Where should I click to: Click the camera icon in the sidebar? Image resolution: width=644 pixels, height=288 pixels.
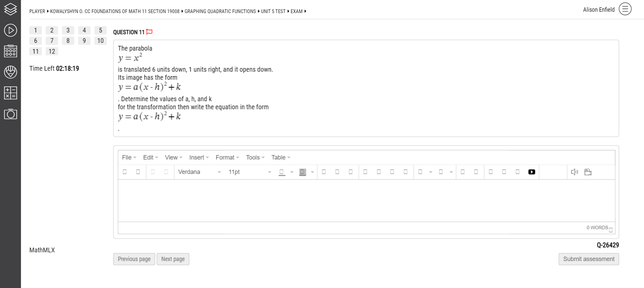click(10, 114)
